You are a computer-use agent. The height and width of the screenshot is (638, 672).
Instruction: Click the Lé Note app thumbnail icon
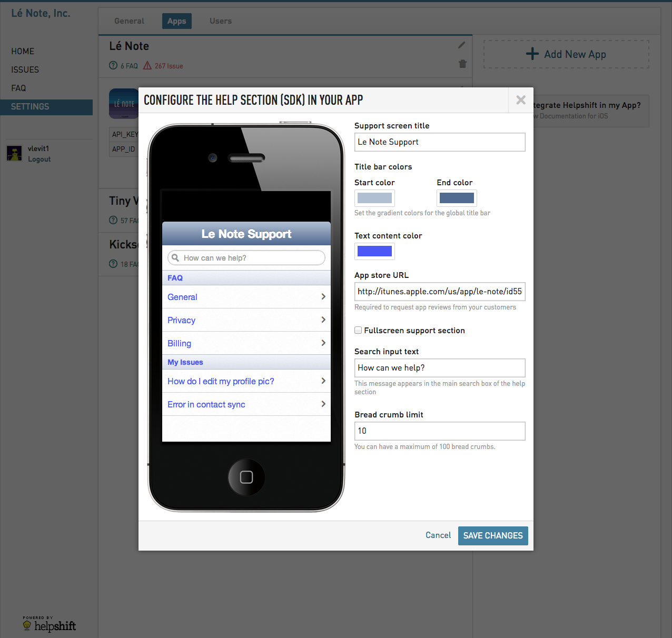tap(124, 104)
